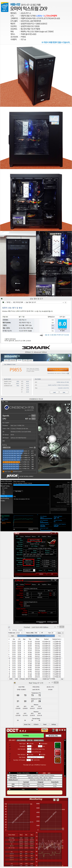This screenshot has height=868, width=72.
Task: Open the detailed performance and system information link
Action: pos(57,335)
